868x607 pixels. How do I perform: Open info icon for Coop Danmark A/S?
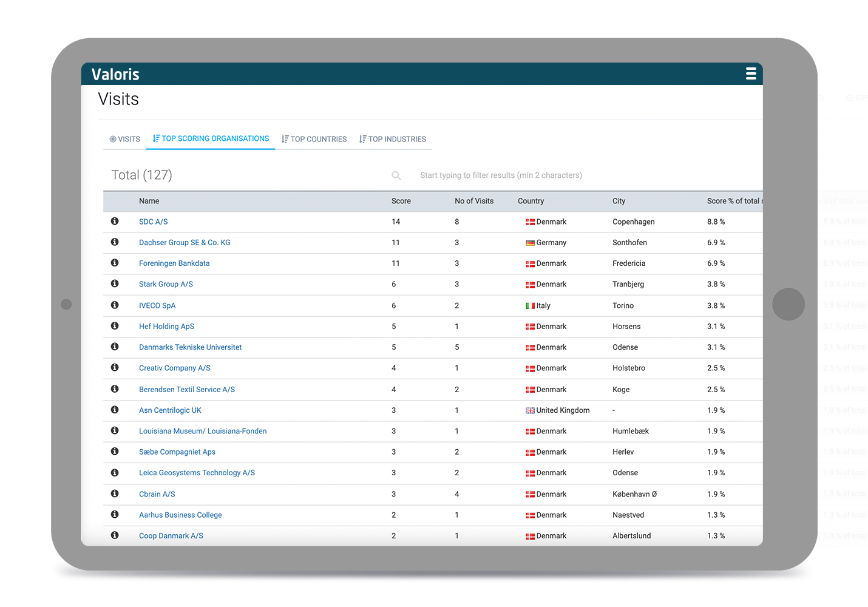click(115, 535)
